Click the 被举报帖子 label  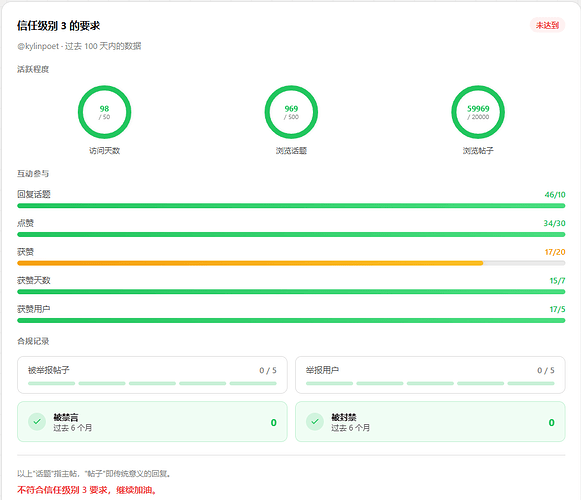(x=49, y=370)
